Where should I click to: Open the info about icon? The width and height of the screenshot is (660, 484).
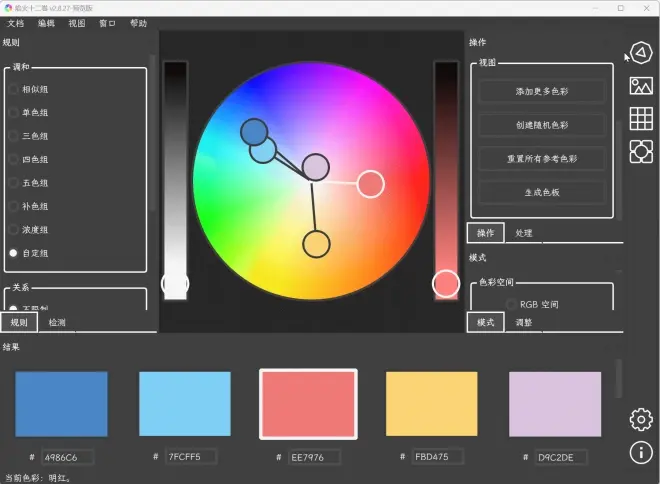tap(641, 452)
